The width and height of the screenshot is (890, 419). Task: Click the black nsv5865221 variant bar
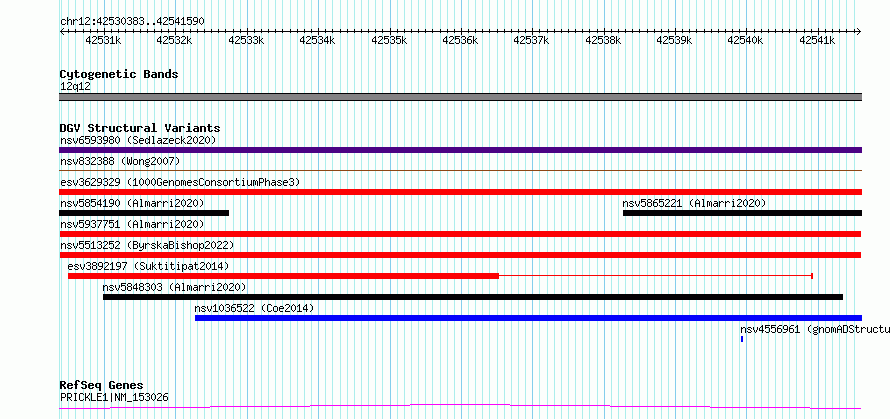tap(742, 213)
